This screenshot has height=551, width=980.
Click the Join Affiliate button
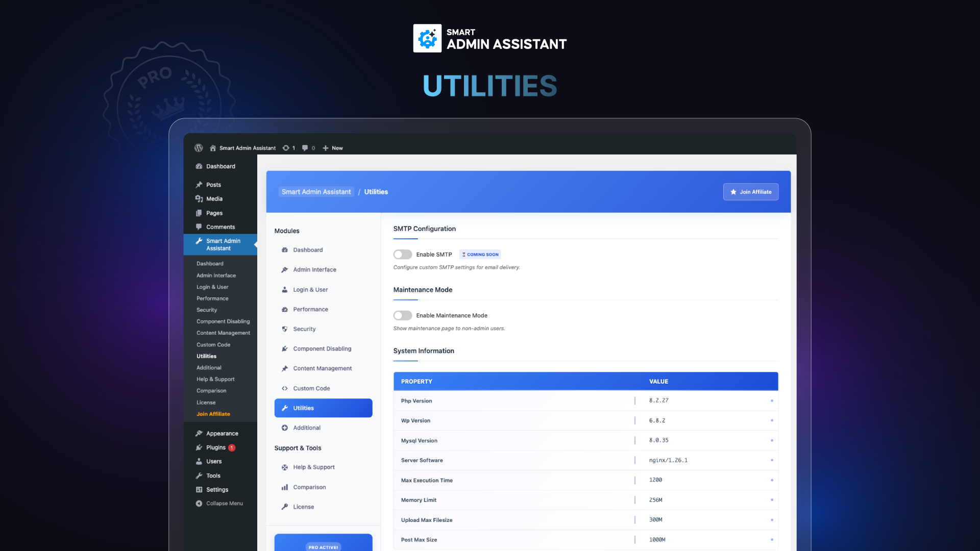point(750,192)
